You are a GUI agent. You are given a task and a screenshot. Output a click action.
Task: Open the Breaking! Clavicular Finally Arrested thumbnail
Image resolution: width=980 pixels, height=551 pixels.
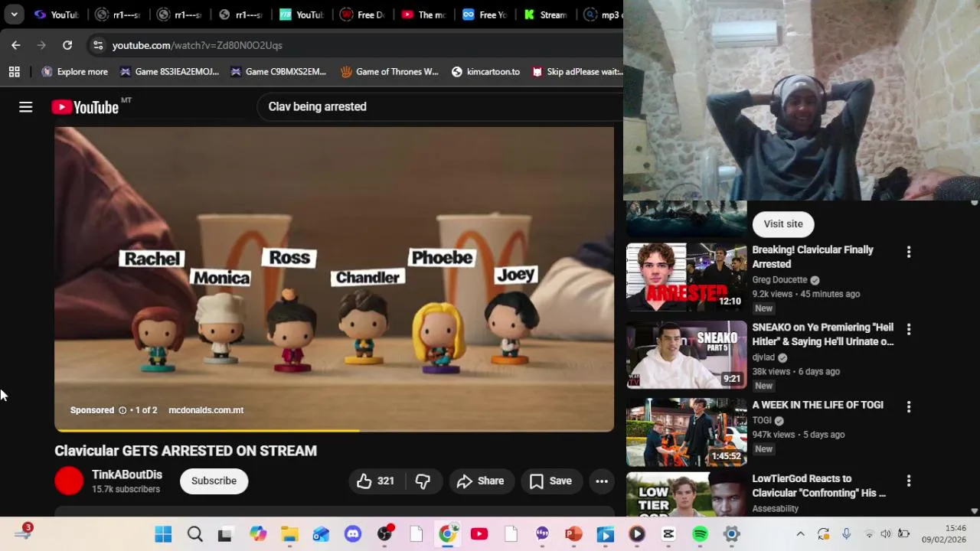click(x=687, y=277)
